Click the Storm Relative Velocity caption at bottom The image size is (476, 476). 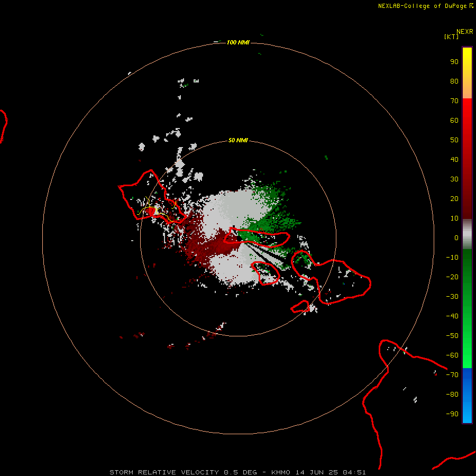(x=237, y=472)
